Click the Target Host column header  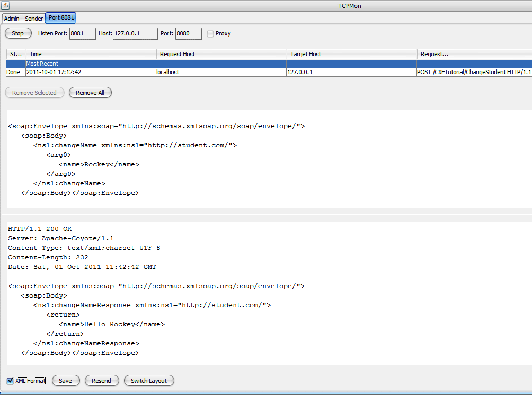[352, 54]
